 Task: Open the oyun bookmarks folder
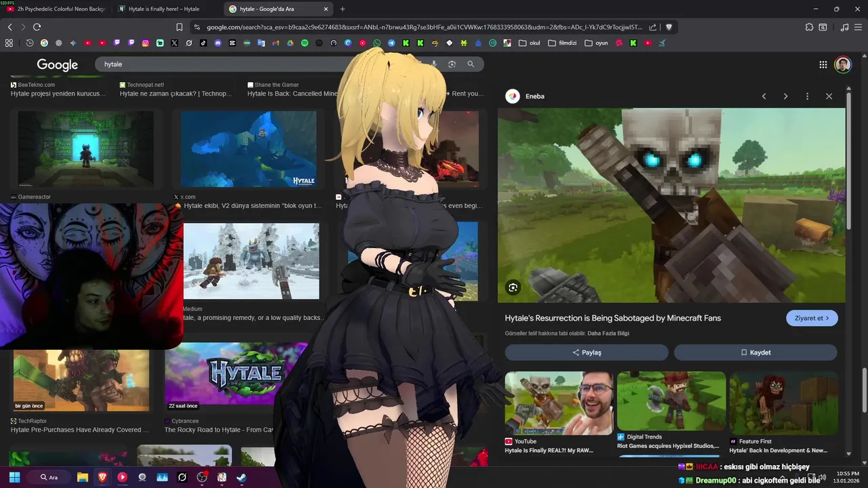(596, 43)
